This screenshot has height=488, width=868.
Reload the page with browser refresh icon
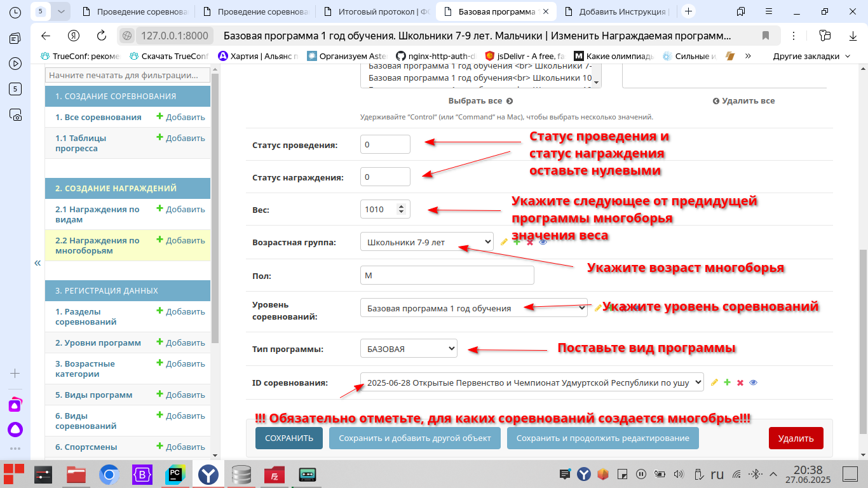pyautogui.click(x=102, y=36)
